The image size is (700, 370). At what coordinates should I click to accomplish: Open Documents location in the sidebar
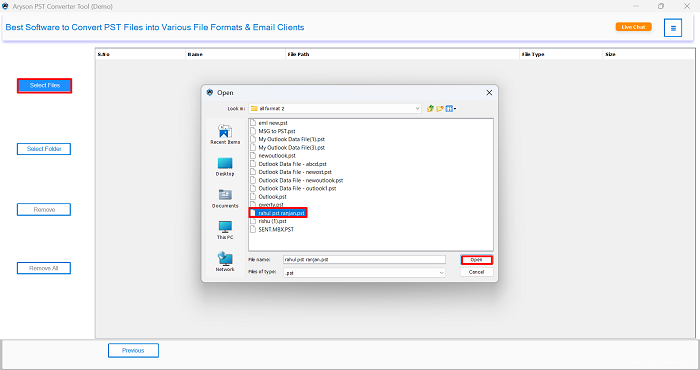225,199
